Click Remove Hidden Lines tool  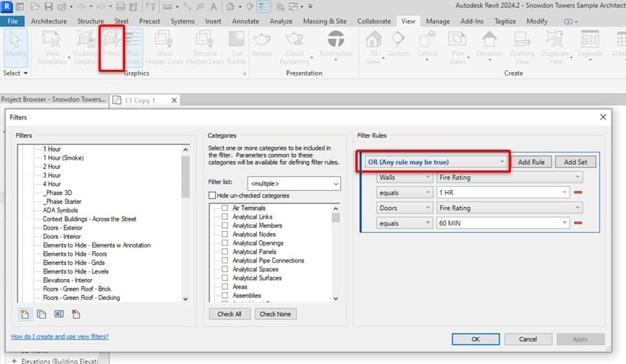[x=205, y=48]
